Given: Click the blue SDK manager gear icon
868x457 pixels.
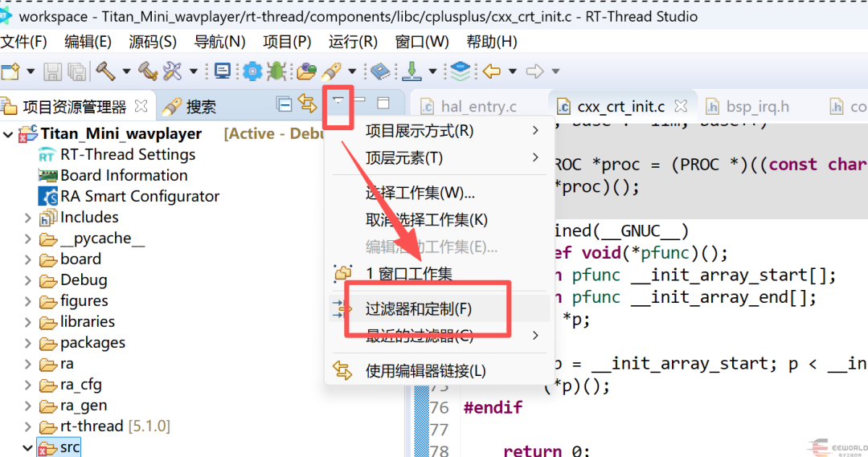Looking at the screenshot, I should [252, 71].
